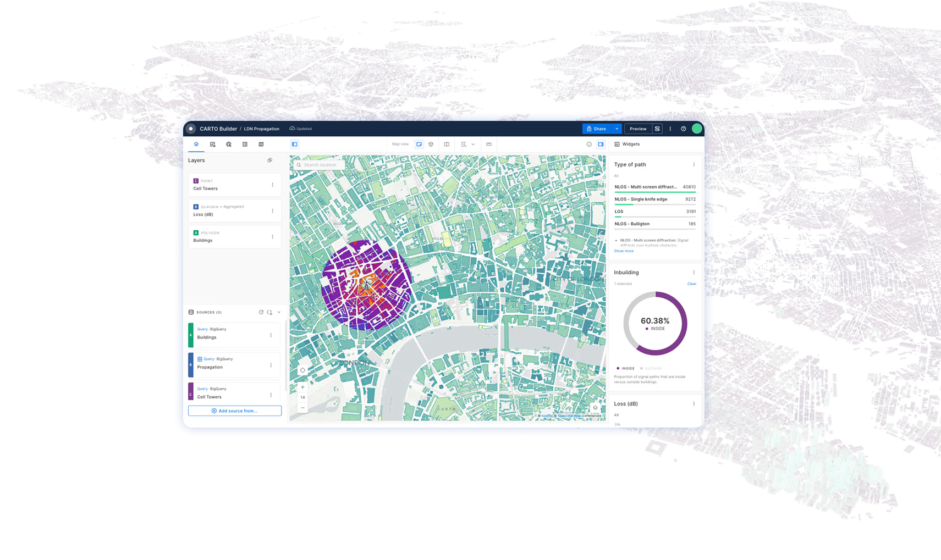The image size is (941, 560).
Task: Select the Buildings layer card
Action: pos(235,236)
